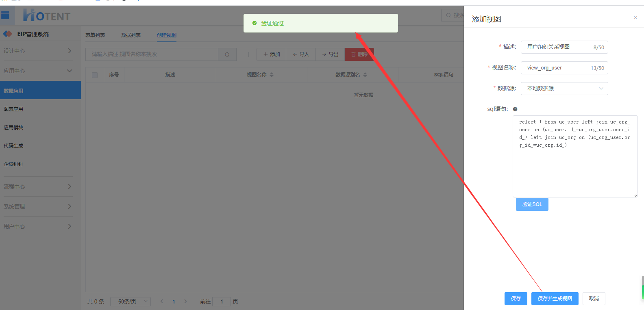Click the 添加 button
Image resolution: width=644 pixels, height=310 pixels.
pos(272,54)
